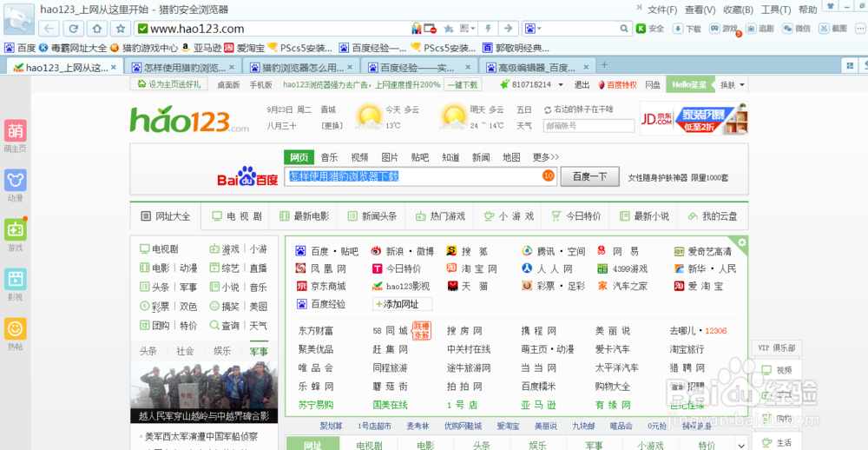Open the 亚马逊 bookmark
Screen dimensions: 868x450
pyautogui.click(x=201, y=48)
